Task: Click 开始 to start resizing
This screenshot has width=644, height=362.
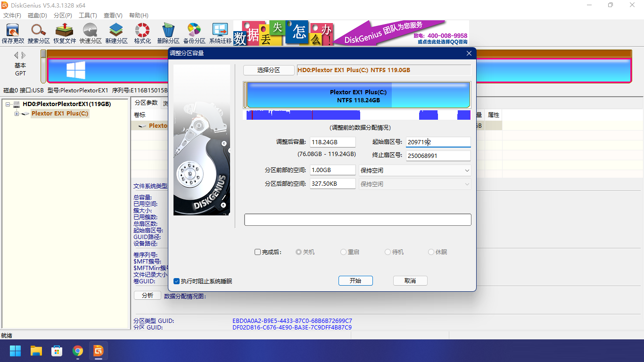Action: click(355, 280)
